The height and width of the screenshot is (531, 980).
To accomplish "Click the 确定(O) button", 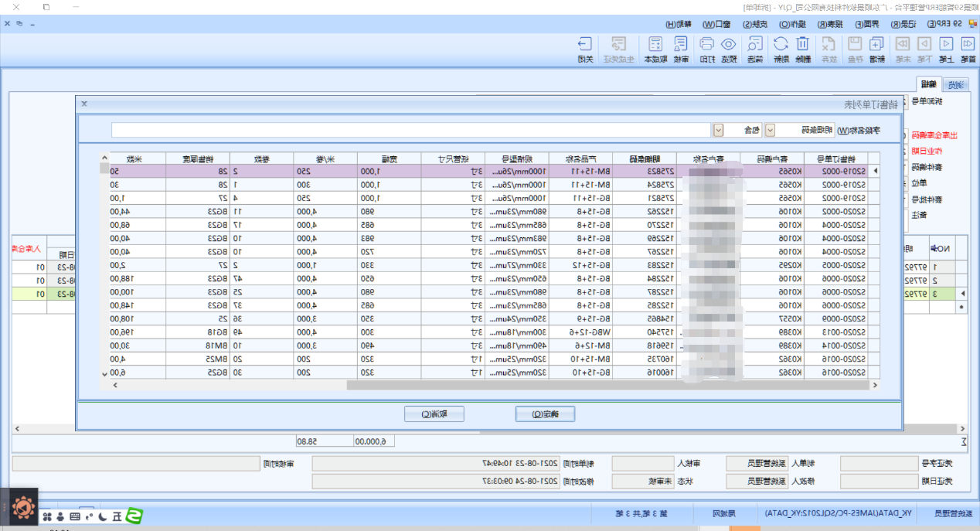I will pyautogui.click(x=546, y=414).
